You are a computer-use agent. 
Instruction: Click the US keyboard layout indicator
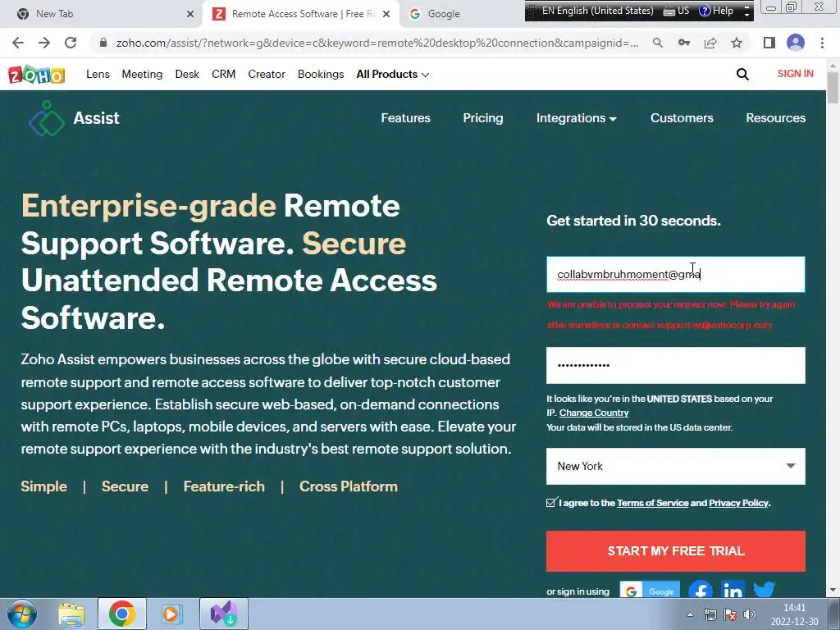(x=677, y=11)
